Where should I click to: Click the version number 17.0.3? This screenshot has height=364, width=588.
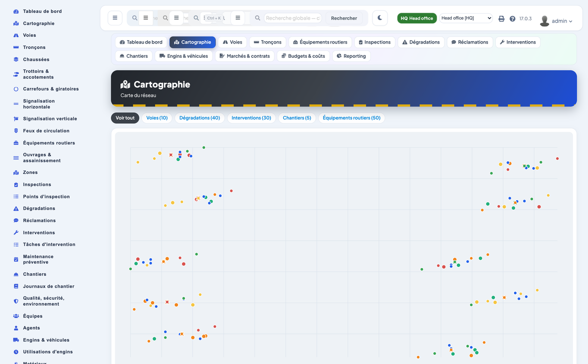525,19
